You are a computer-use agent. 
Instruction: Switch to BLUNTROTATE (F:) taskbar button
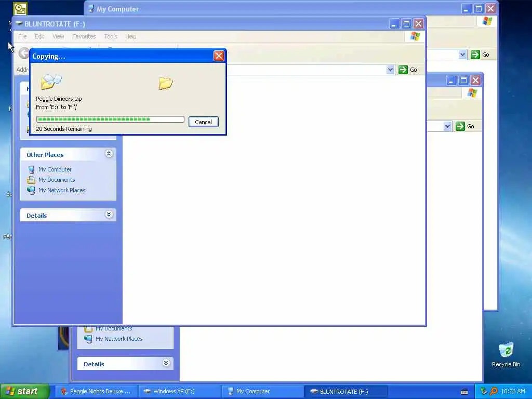[346, 391]
